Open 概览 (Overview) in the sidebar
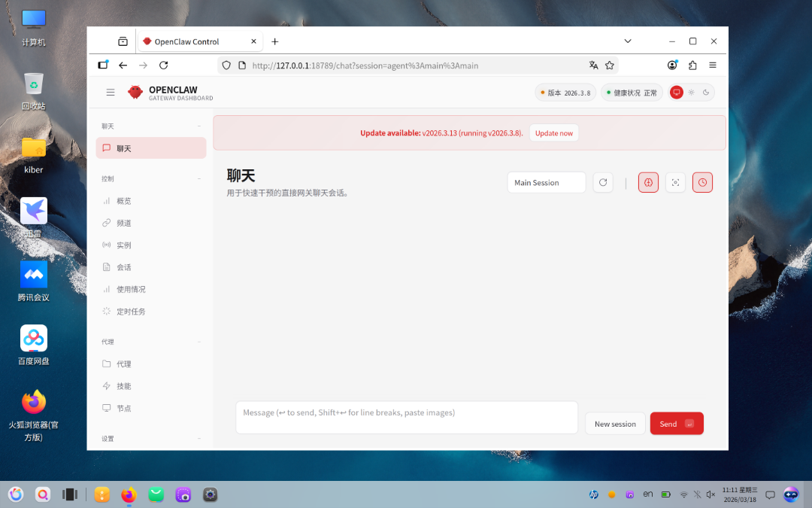812x508 pixels. (125, 200)
